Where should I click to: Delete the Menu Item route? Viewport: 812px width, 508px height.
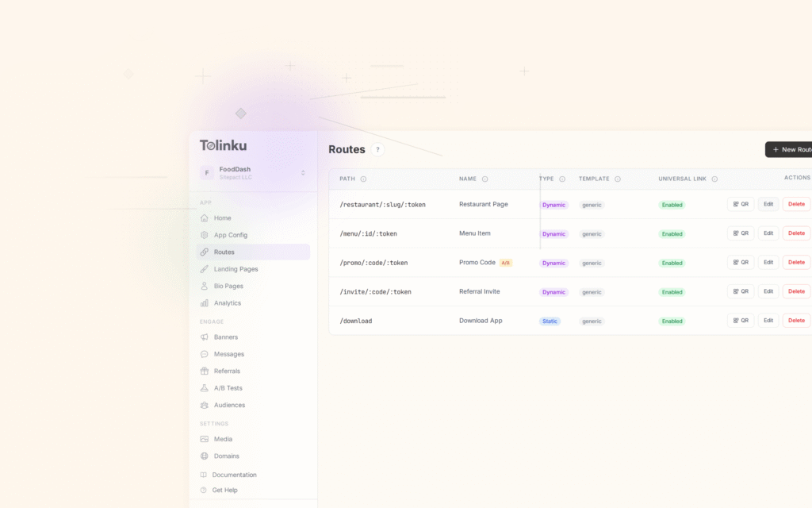(x=795, y=233)
